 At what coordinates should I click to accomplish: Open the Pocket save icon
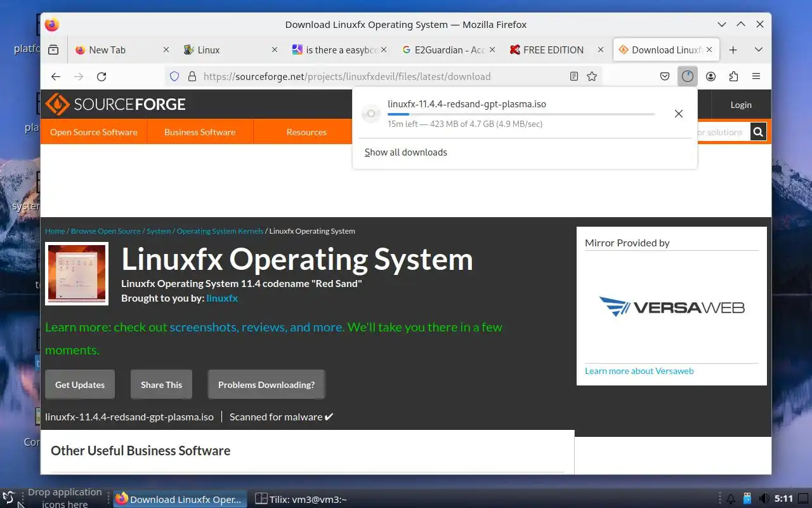tap(665, 76)
